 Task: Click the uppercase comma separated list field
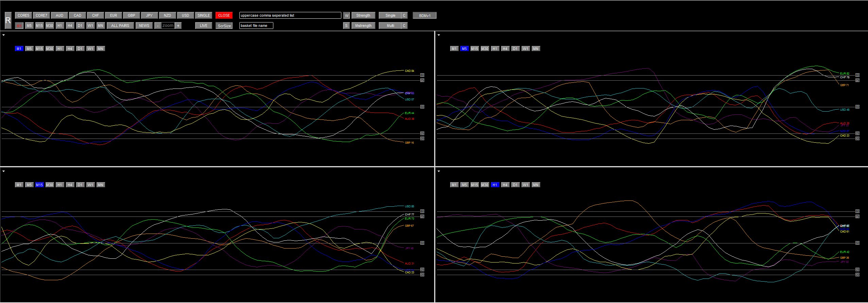tap(290, 15)
